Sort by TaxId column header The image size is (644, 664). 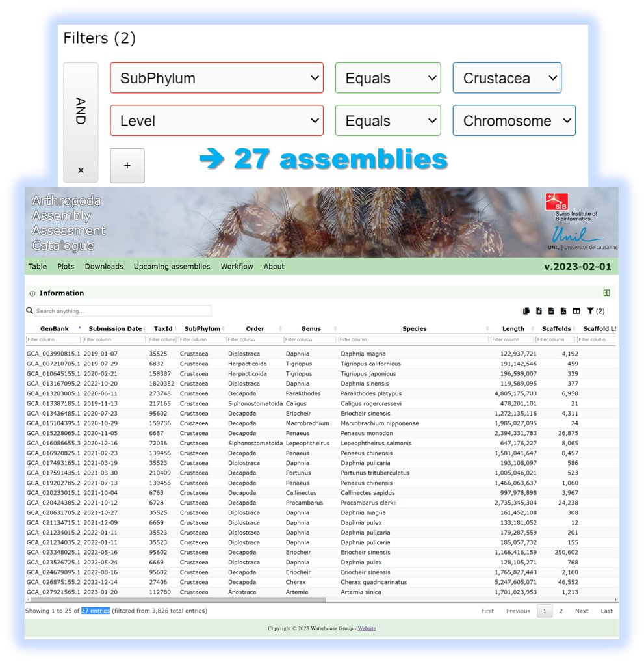tap(163, 328)
